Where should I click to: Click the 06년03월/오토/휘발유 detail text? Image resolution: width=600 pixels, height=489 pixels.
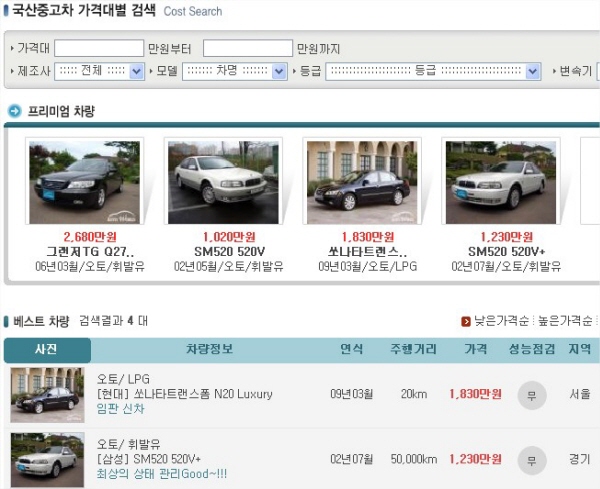(90, 266)
